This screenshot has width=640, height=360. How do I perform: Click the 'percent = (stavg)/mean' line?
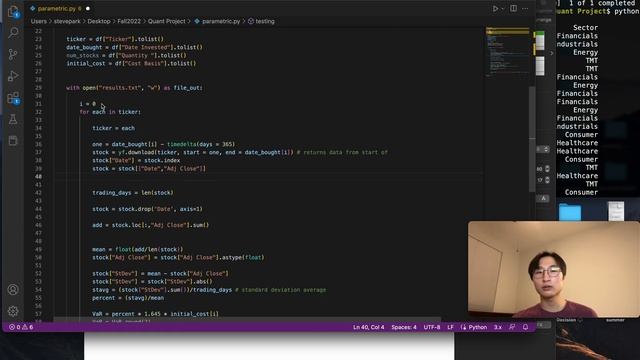point(128,298)
